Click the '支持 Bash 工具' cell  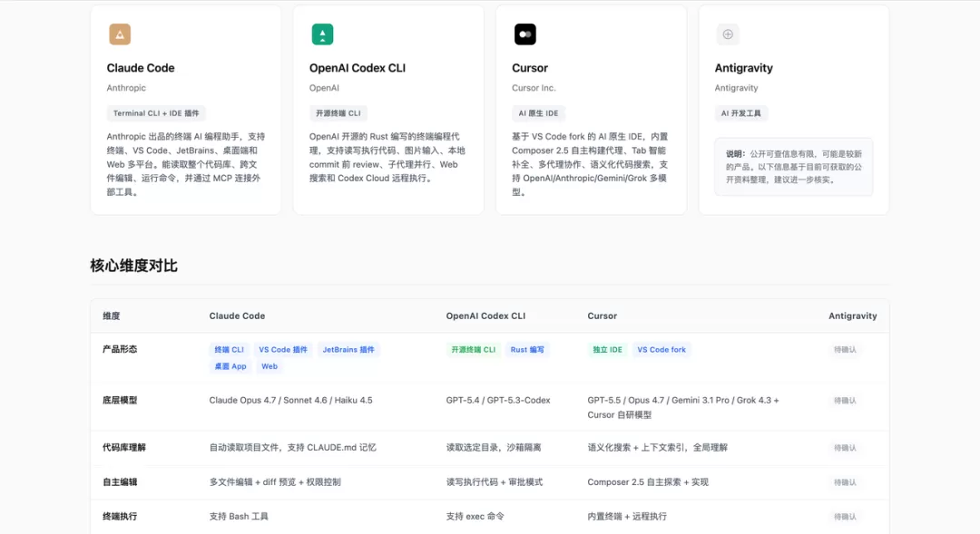pyautogui.click(x=239, y=517)
